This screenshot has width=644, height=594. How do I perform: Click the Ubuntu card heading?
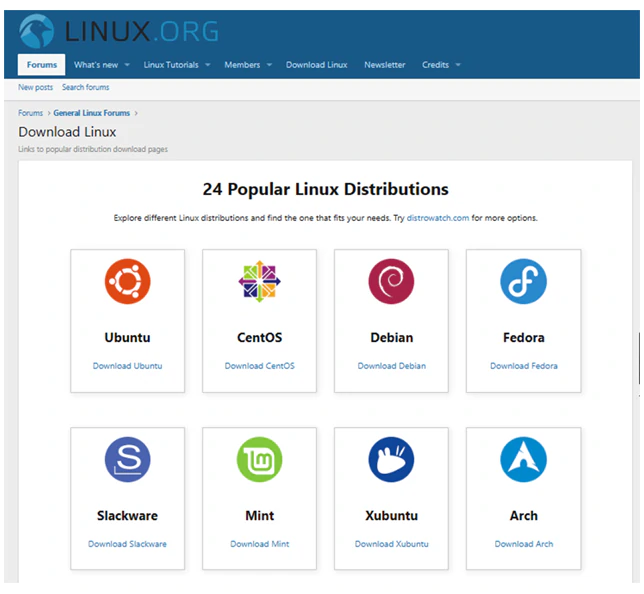click(127, 337)
